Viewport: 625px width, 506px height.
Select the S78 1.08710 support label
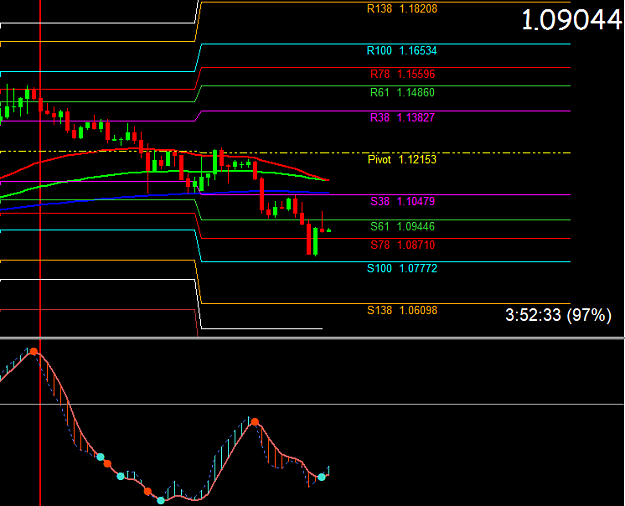tap(403, 245)
